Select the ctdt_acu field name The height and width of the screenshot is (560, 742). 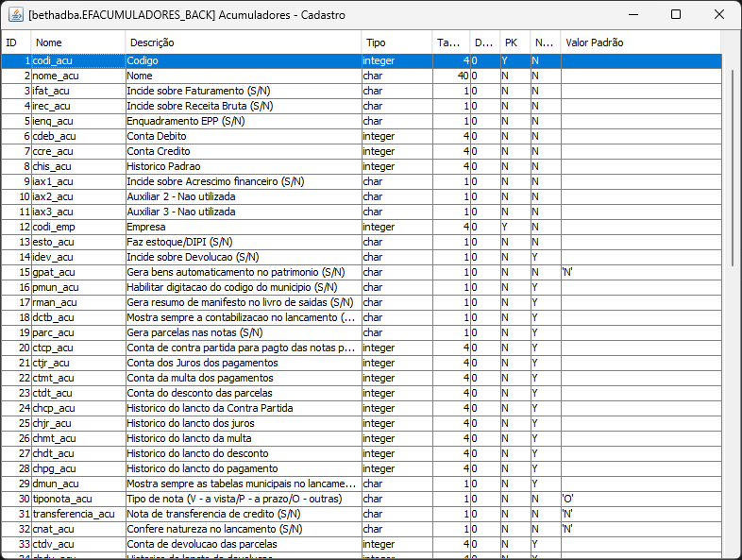[78, 394]
